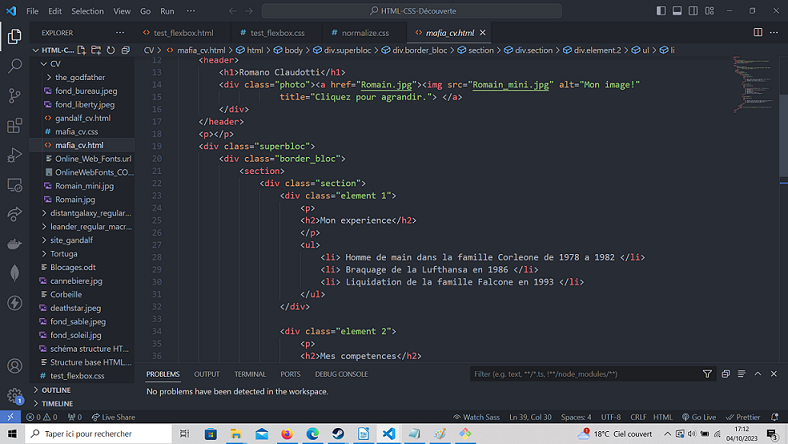Open the Thunder Client lightning icon
This screenshot has height=444, width=788.
point(15,303)
